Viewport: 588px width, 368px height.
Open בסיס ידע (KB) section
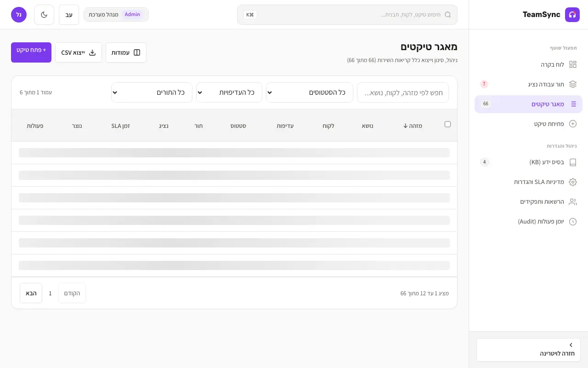[x=528, y=162]
